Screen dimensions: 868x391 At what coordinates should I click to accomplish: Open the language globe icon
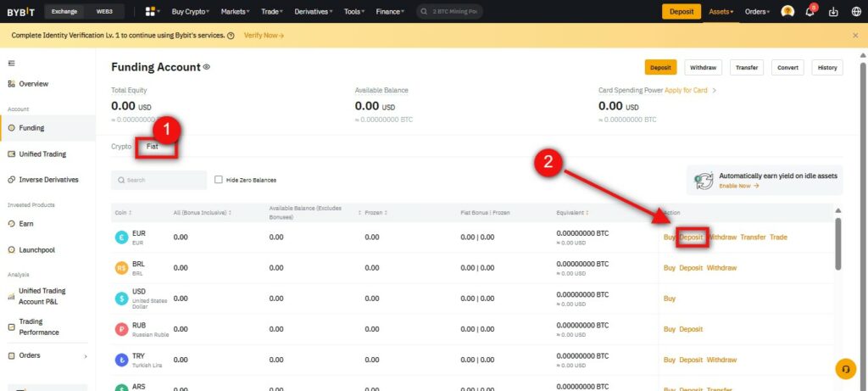click(856, 12)
